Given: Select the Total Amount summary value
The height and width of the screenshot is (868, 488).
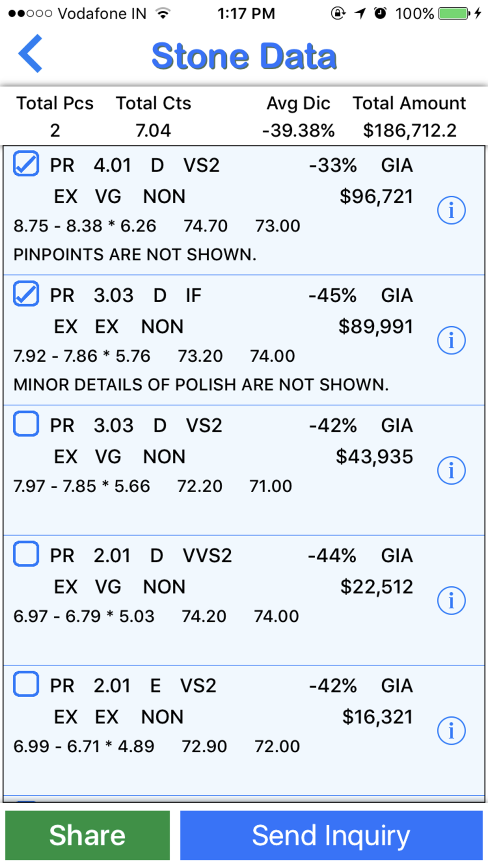Looking at the screenshot, I should [x=409, y=130].
